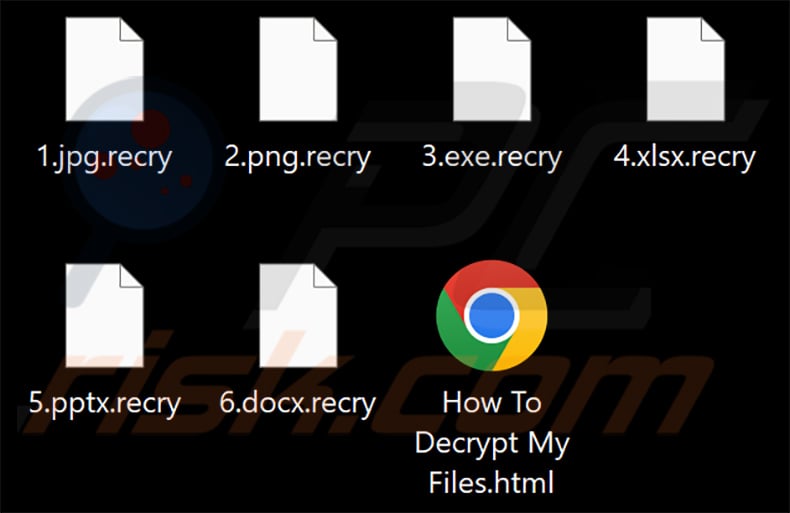This screenshot has height=513, width=790.
Task: Click the 6.docx.recry filename label
Action: pyautogui.click(x=297, y=404)
